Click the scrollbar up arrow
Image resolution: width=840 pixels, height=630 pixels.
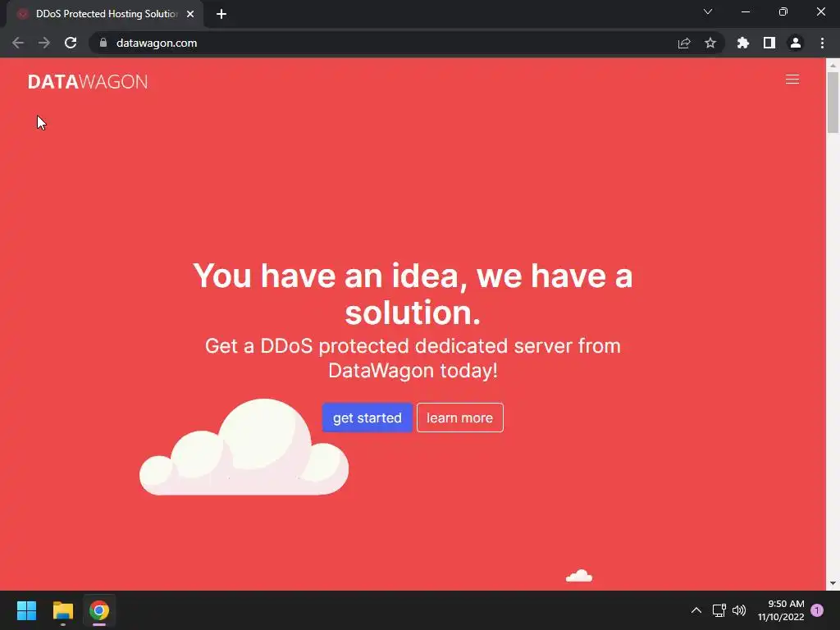pyautogui.click(x=833, y=65)
